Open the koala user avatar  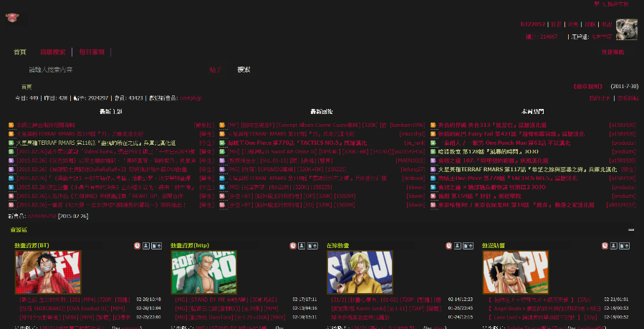coord(626,29)
